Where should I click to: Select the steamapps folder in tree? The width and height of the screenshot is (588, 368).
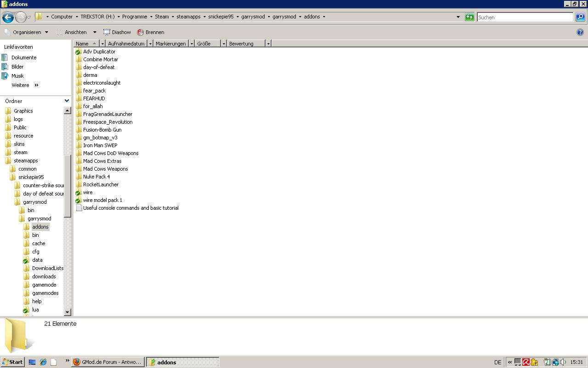click(x=26, y=161)
